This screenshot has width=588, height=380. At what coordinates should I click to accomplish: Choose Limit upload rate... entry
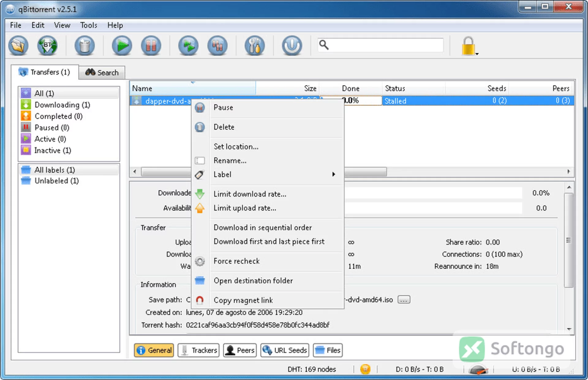[268, 208]
